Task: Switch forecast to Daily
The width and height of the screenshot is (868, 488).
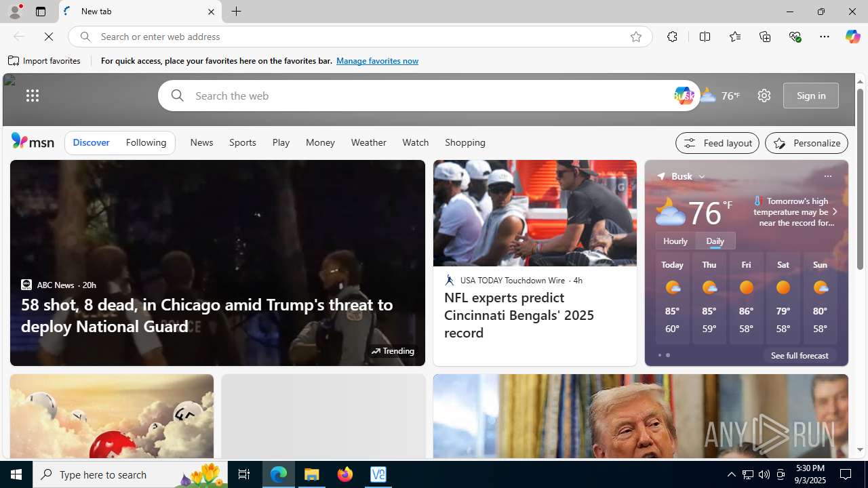Action: click(715, 241)
